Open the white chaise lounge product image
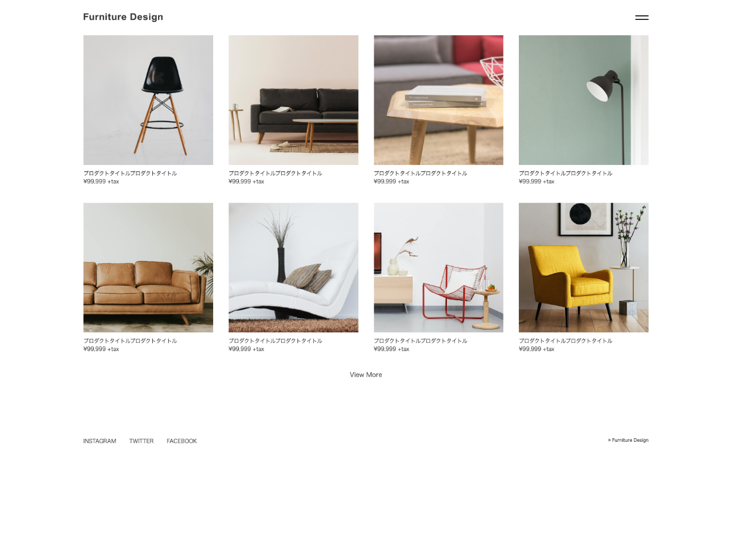The height and width of the screenshot is (560, 732). tap(293, 267)
